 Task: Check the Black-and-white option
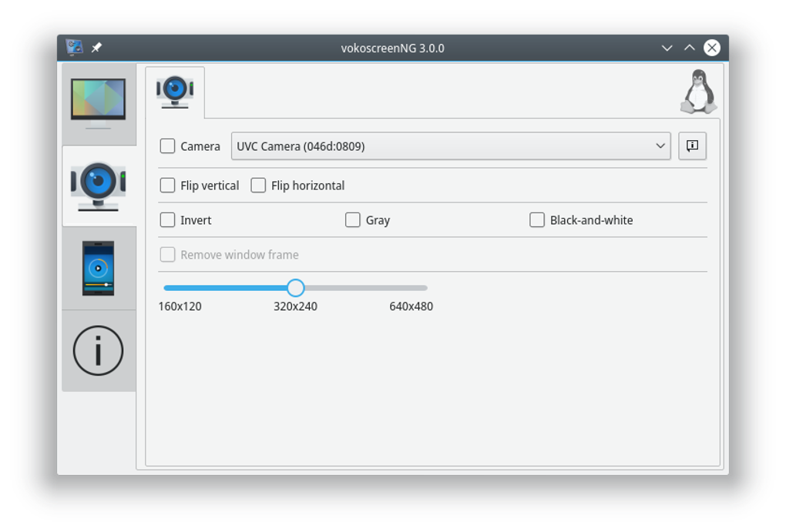click(537, 220)
